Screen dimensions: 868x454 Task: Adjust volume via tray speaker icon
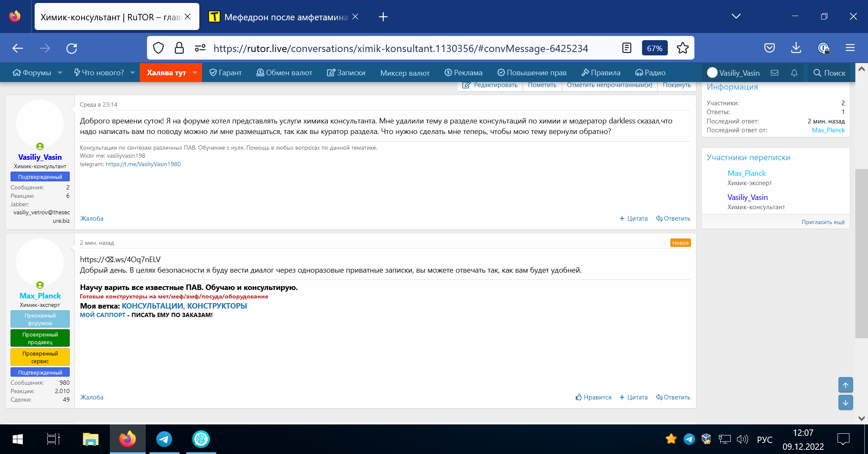(x=742, y=440)
